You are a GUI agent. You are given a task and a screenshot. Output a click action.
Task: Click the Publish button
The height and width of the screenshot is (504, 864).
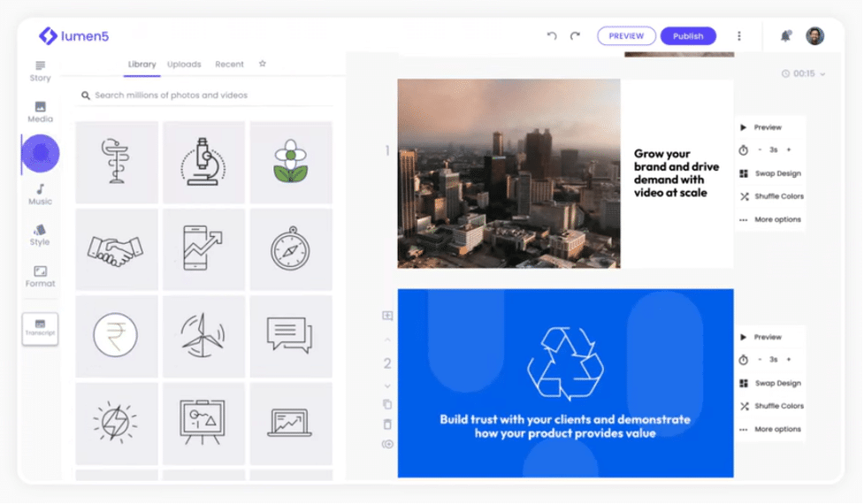click(688, 35)
